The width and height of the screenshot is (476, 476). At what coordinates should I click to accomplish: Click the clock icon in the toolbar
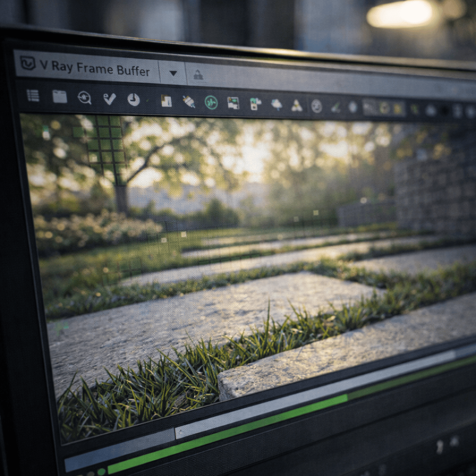point(134,99)
